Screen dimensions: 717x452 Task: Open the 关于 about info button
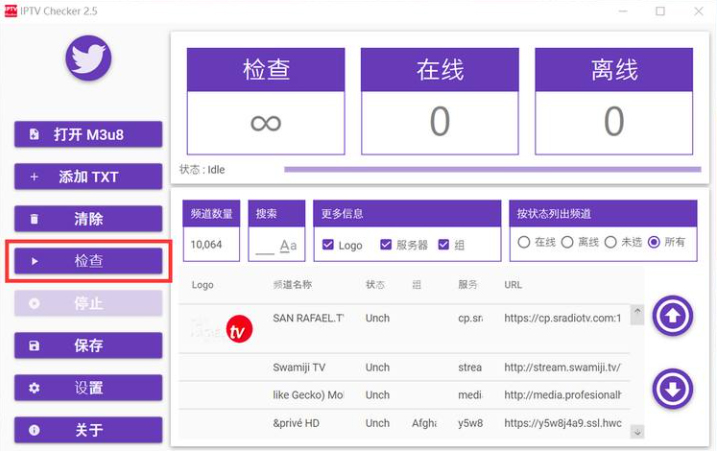click(x=88, y=430)
